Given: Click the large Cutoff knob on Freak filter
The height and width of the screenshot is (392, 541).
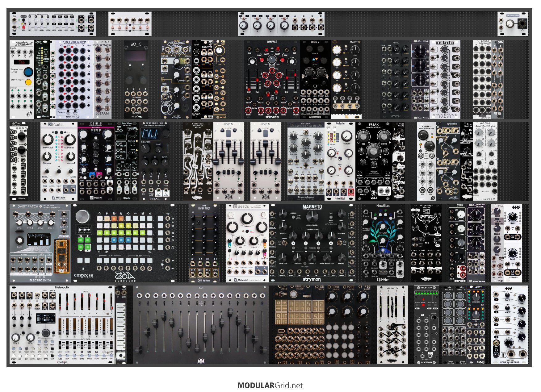Looking at the screenshot, I should pyautogui.click(x=373, y=150).
